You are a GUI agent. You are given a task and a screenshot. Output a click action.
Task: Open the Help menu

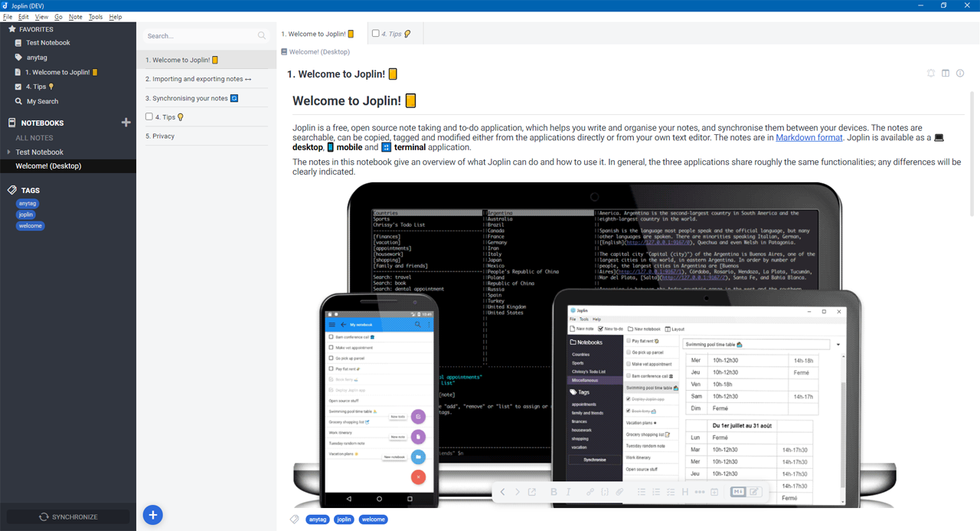tap(116, 17)
